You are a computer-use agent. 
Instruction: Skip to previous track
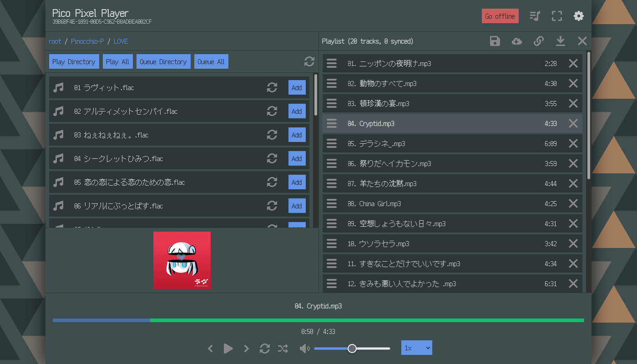click(210, 349)
